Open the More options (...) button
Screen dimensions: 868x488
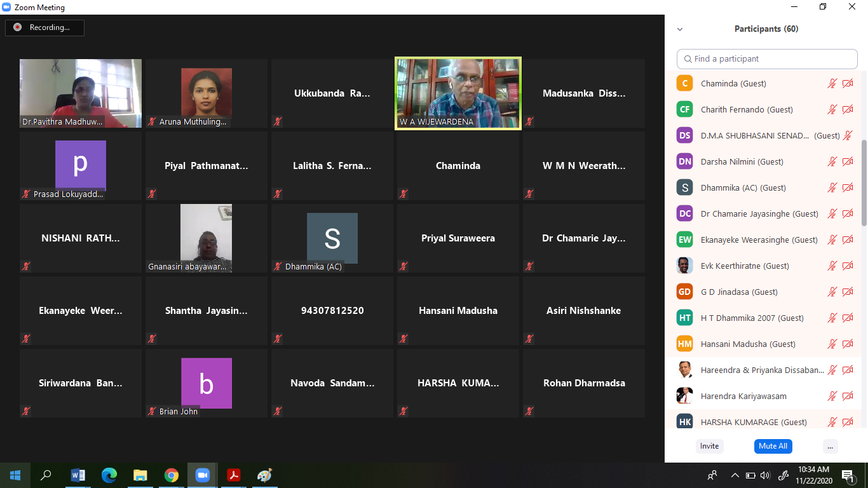point(830,446)
